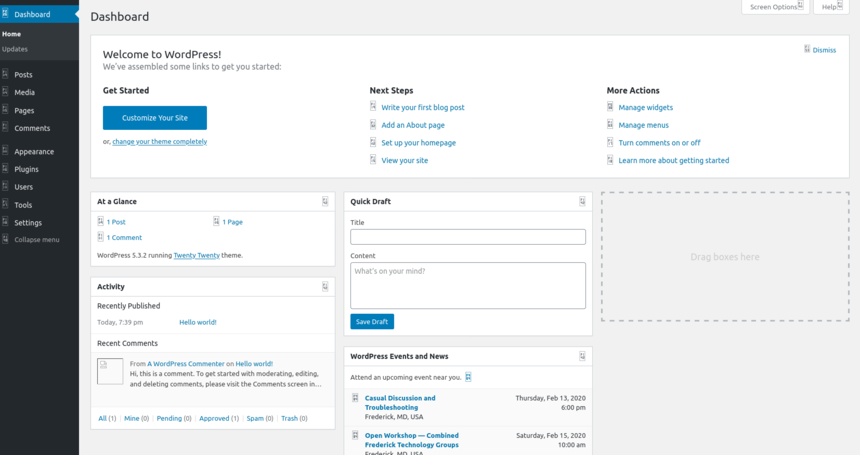This screenshot has height=455, width=860.
Task: Click the page icon next to 1 Page
Action: click(216, 221)
